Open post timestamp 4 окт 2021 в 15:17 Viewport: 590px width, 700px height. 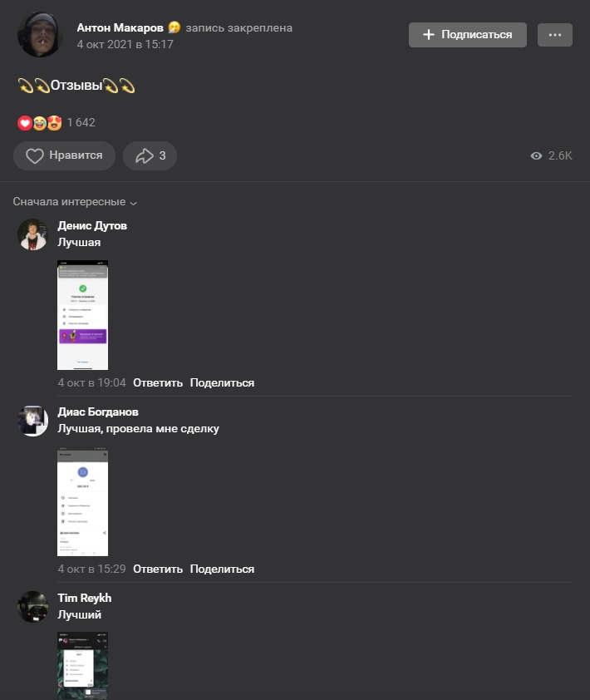pyautogui.click(x=125, y=44)
